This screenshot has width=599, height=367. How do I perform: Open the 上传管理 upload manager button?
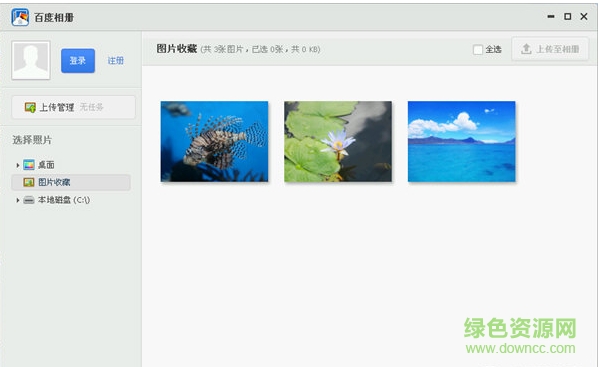coord(73,107)
